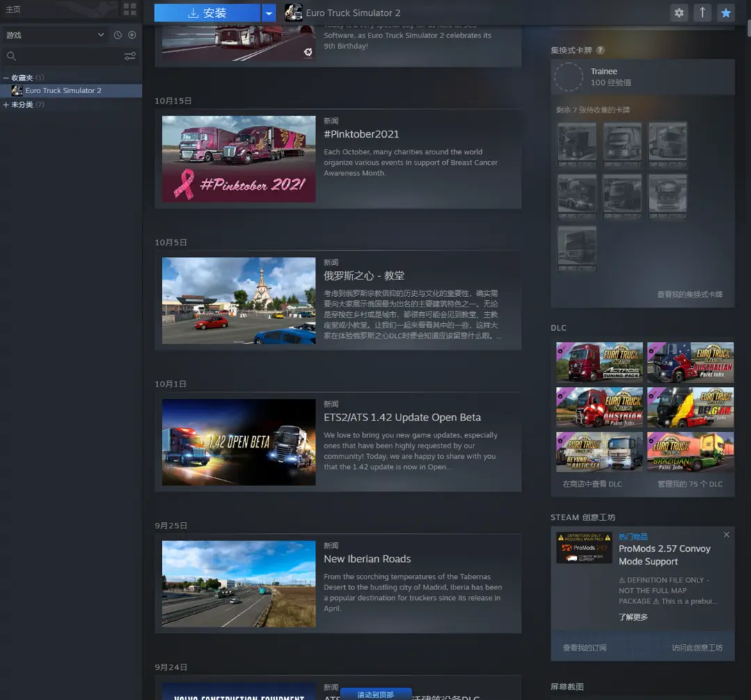
Task: Click the Euro Truck Simulator 2 header game icon
Action: pyautogui.click(x=293, y=13)
